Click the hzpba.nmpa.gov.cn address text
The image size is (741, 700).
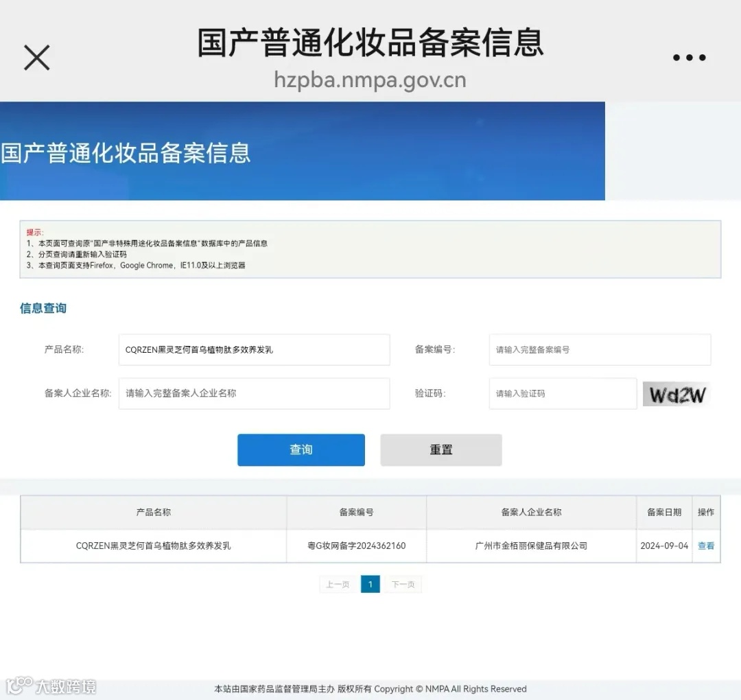[x=370, y=80]
